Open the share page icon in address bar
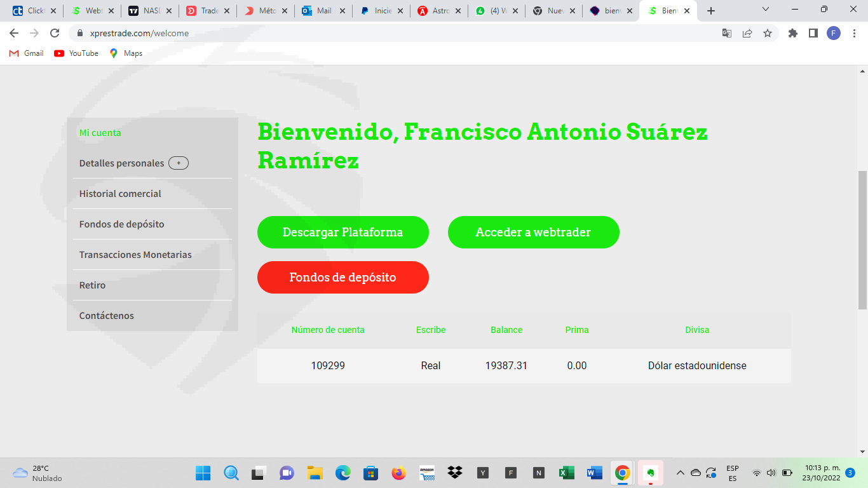Screen dimensions: 868x488 tap(747, 33)
